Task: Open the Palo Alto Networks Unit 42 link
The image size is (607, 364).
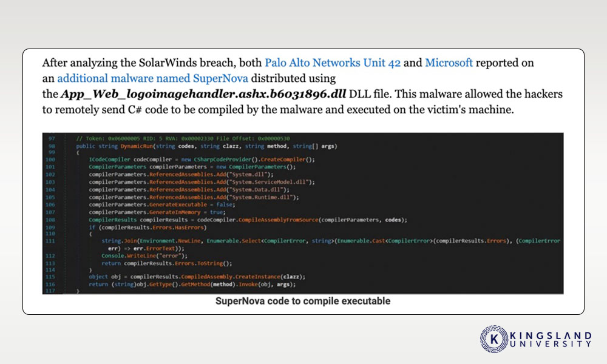Action: point(333,62)
